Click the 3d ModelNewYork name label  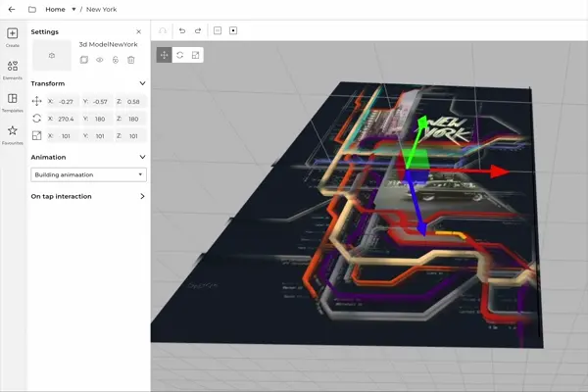[x=108, y=44]
